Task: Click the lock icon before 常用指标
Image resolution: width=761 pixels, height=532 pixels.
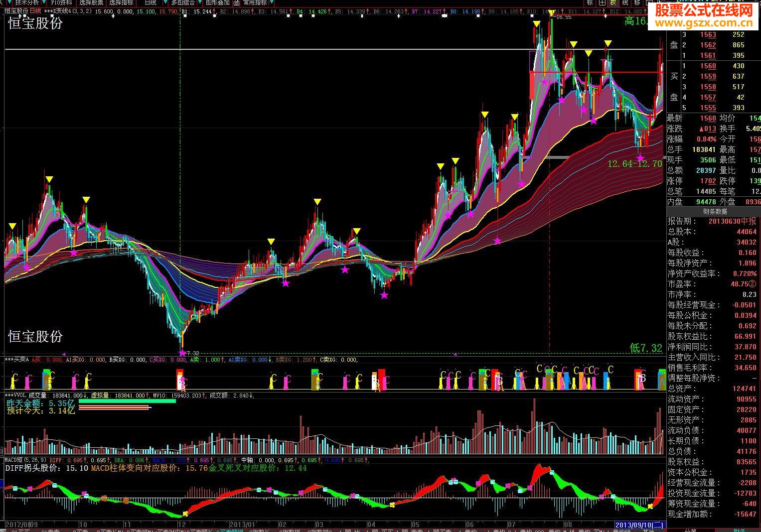Action: pyautogui.click(x=237, y=2)
